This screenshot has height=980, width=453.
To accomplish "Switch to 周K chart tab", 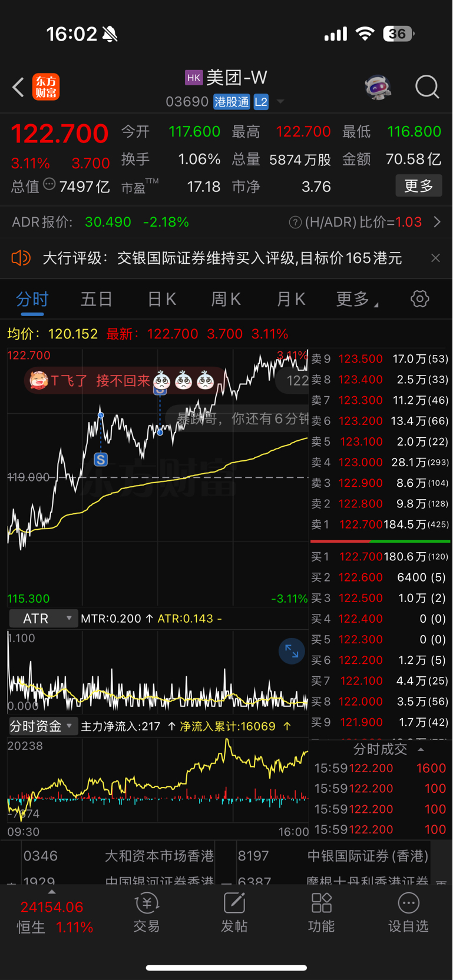I will [226, 299].
